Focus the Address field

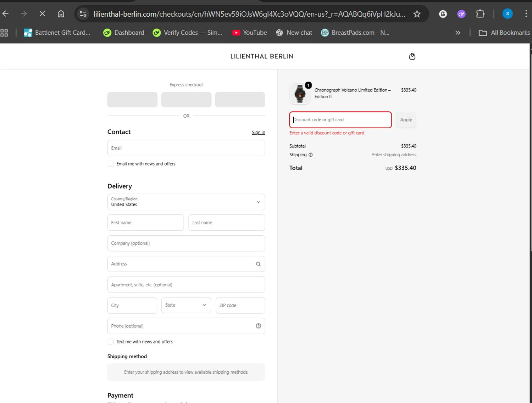pos(186,264)
